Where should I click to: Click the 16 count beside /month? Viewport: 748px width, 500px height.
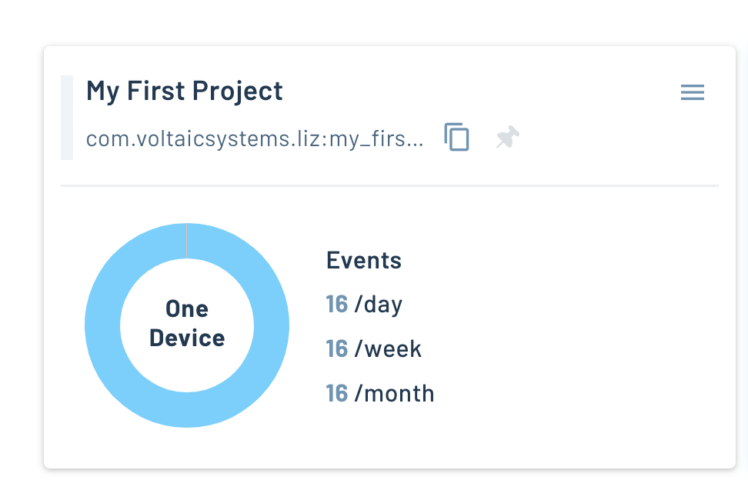click(x=337, y=393)
